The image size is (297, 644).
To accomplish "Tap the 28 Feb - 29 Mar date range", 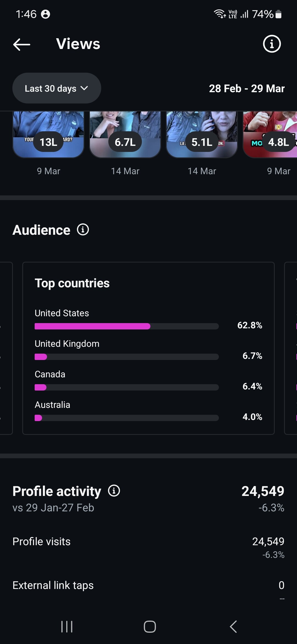I will [246, 89].
